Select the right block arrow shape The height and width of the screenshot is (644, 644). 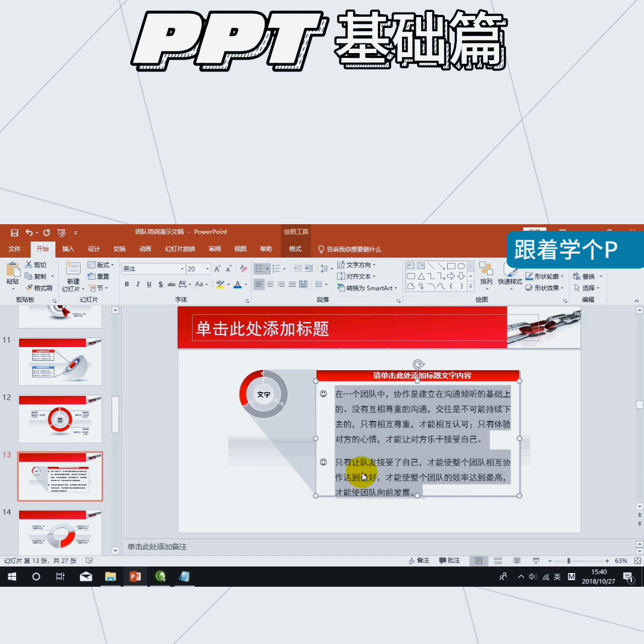[x=451, y=275]
